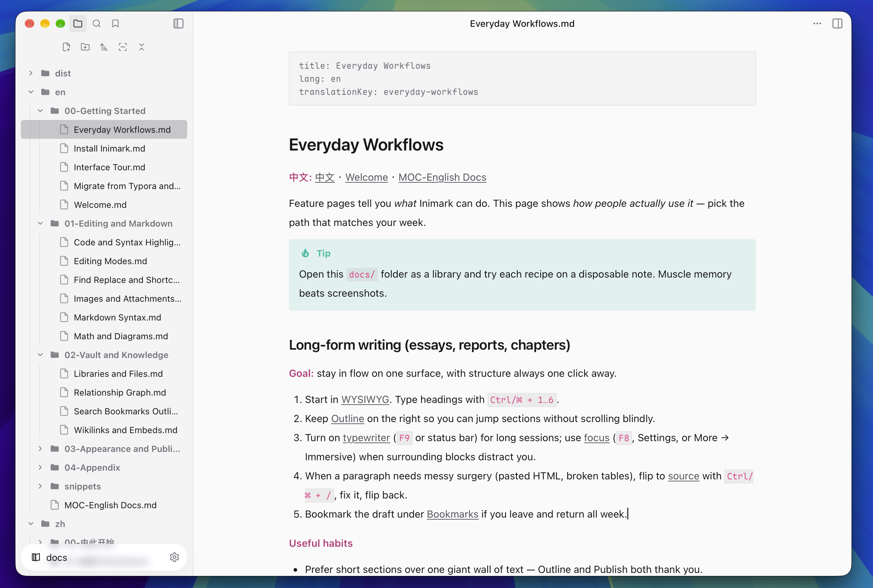Open Images and Attachments... file

(x=104, y=298)
